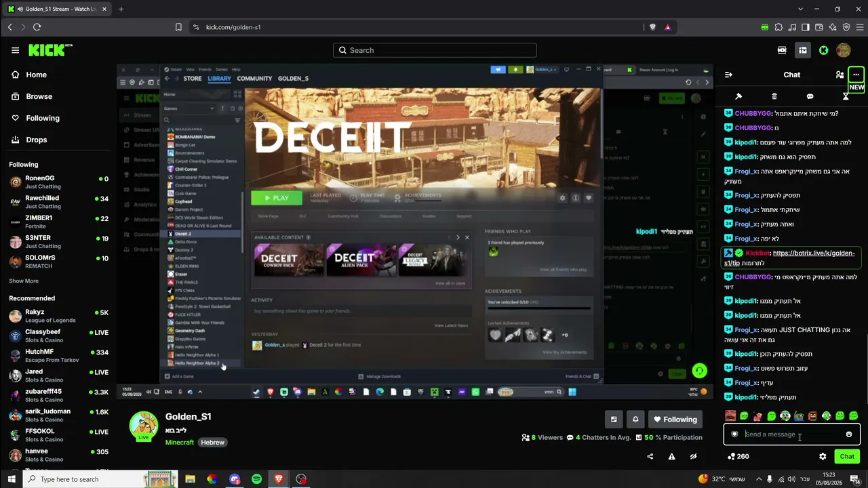Expand followed channels with Show More
The image size is (868, 488).
click(24, 281)
